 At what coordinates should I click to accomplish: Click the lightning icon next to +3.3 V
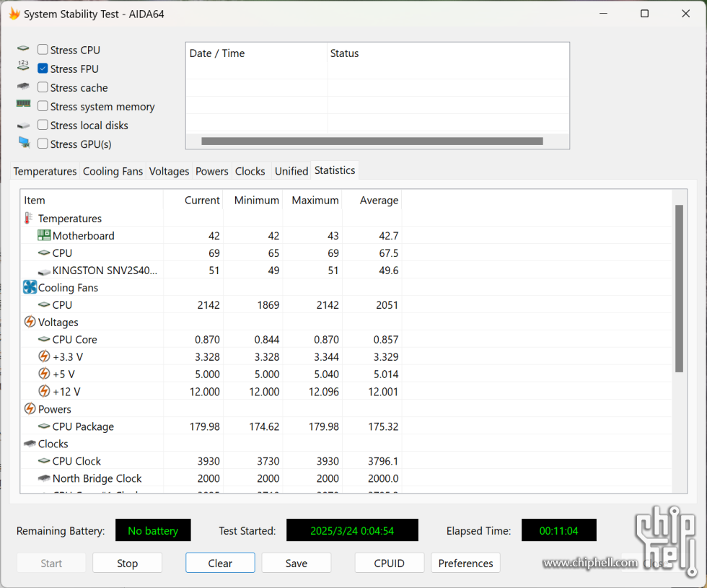(x=44, y=356)
